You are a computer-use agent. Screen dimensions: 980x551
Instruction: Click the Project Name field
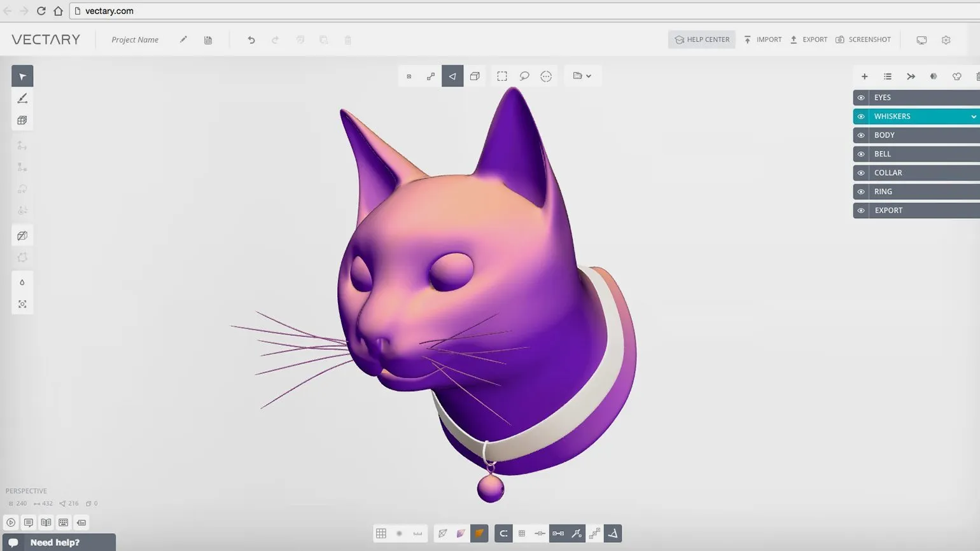tap(135, 39)
